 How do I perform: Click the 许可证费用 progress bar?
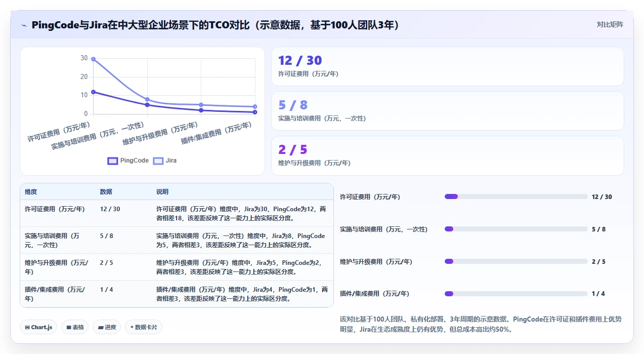point(516,196)
